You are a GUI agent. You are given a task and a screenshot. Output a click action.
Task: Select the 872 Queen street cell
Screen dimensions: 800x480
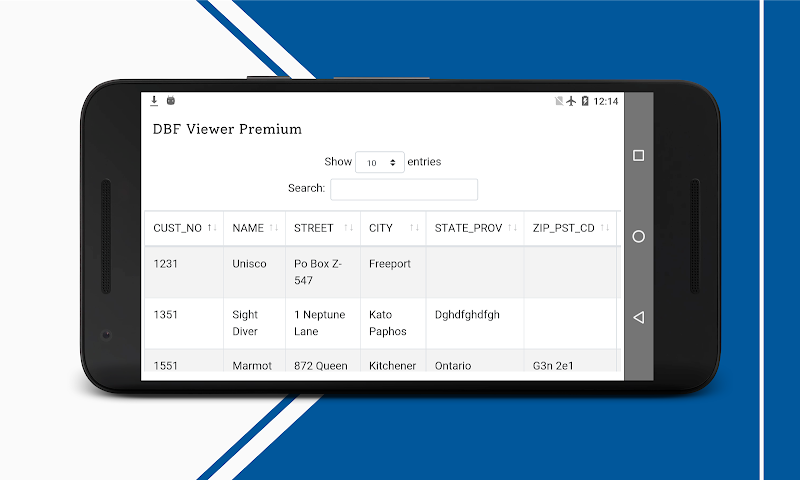(x=323, y=361)
